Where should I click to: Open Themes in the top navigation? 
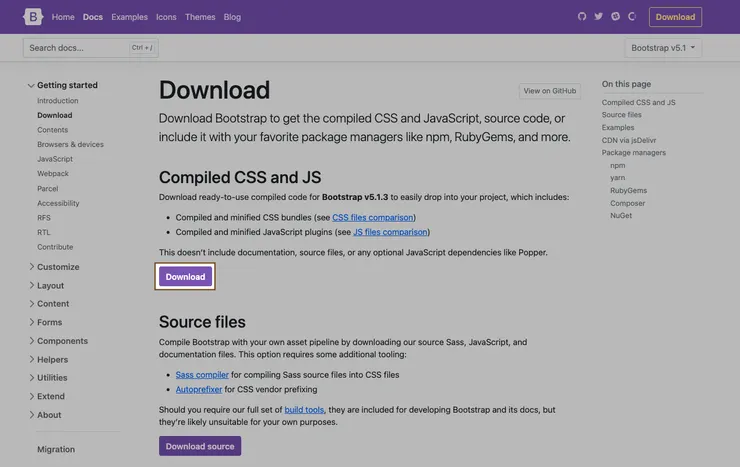[x=200, y=17]
